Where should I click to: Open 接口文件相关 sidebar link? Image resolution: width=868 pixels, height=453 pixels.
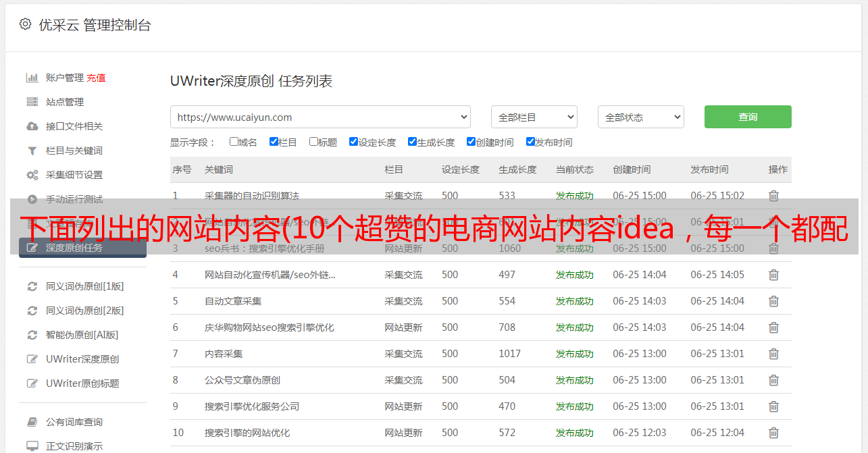[74, 126]
